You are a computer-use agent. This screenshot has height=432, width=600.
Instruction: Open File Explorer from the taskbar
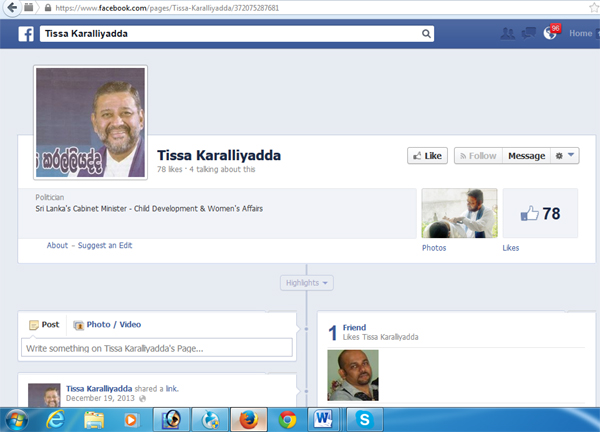coord(94,420)
